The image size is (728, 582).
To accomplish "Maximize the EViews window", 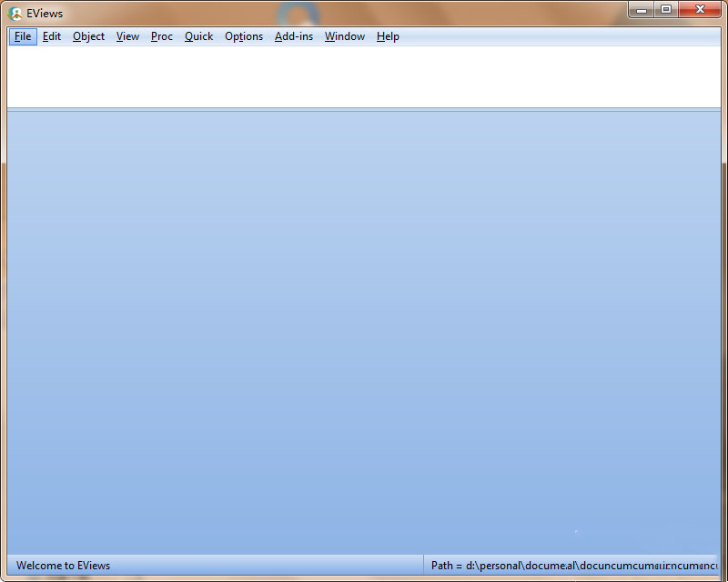I will tap(665, 10).
